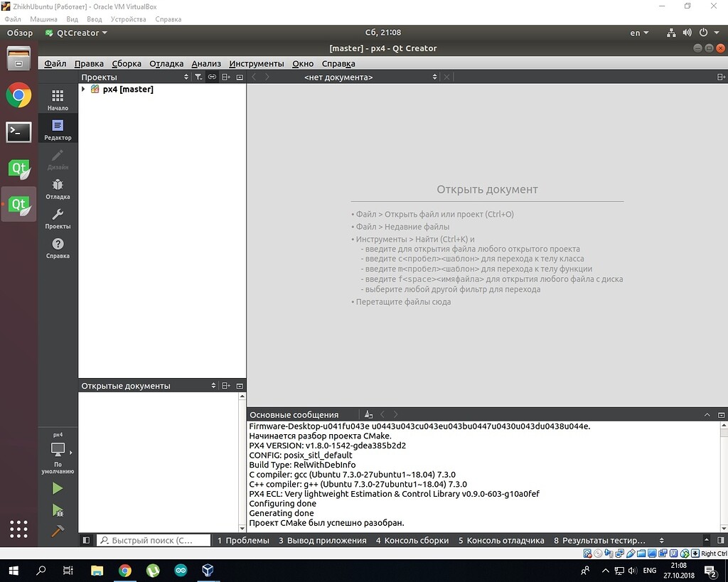Open Files from the Ubuntu dock

(18, 58)
